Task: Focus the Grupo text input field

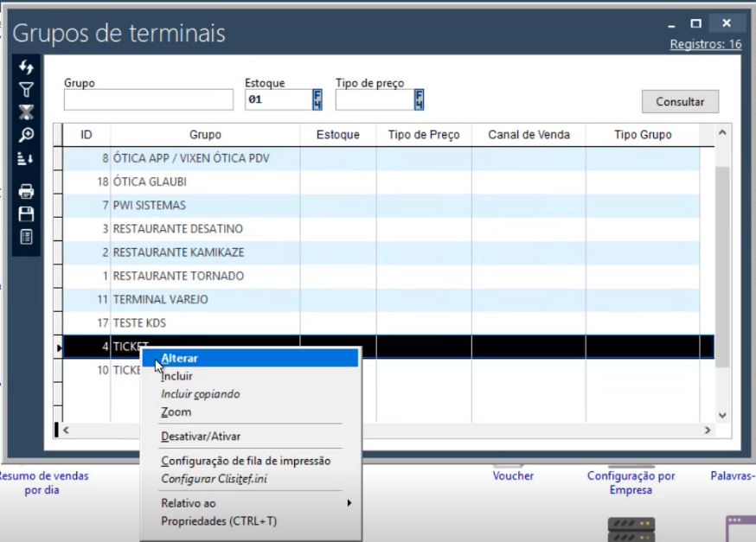Action: (148, 100)
